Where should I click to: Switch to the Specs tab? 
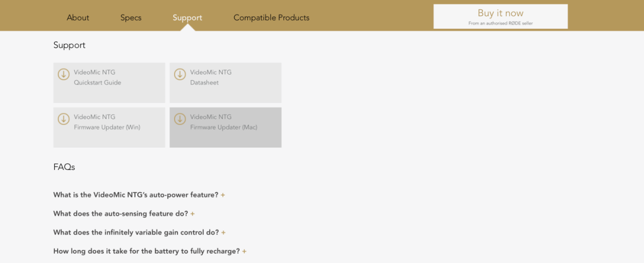pos(131,18)
